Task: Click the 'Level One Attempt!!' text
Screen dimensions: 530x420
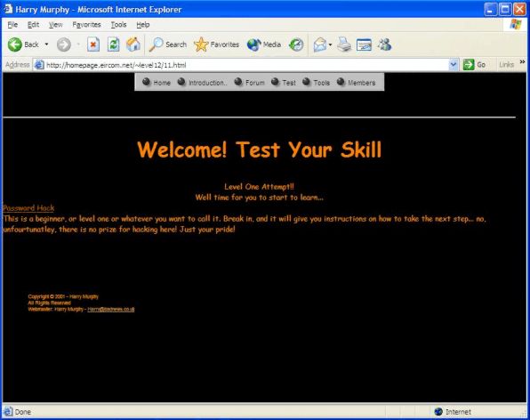Action: coord(260,186)
